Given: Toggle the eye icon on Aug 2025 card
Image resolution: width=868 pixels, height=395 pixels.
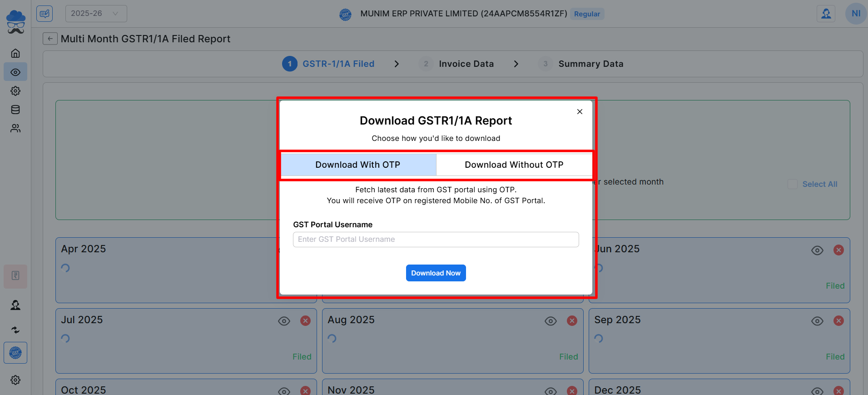Looking at the screenshot, I should [x=551, y=321].
